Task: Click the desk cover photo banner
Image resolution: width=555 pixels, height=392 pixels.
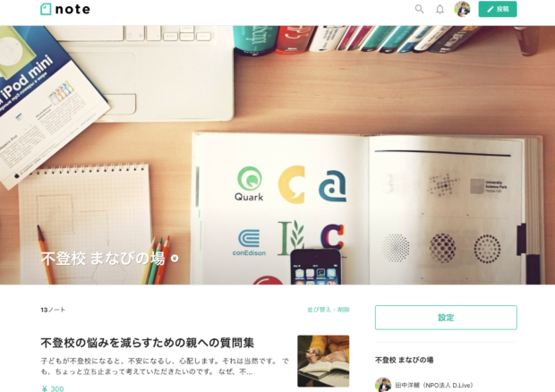Action: (277, 155)
